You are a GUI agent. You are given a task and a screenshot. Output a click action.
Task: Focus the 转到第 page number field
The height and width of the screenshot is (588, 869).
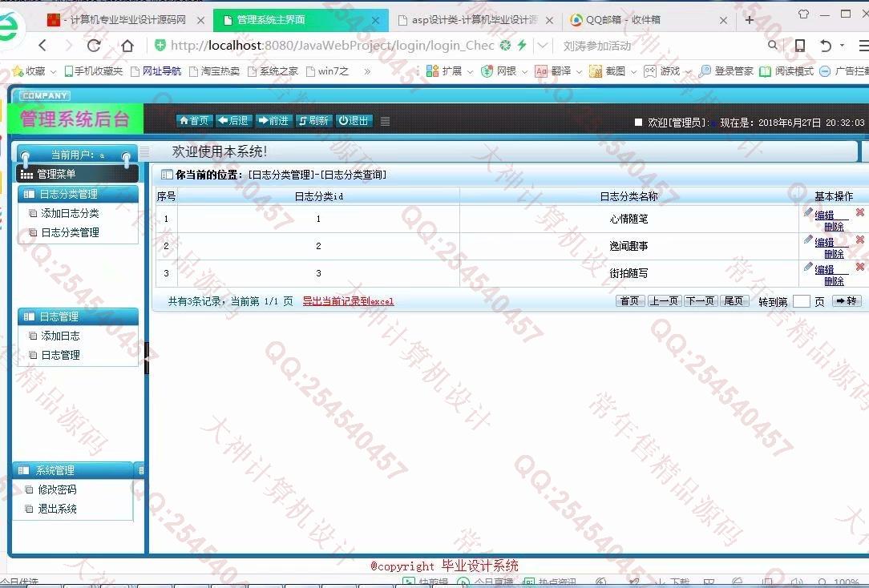click(x=802, y=301)
